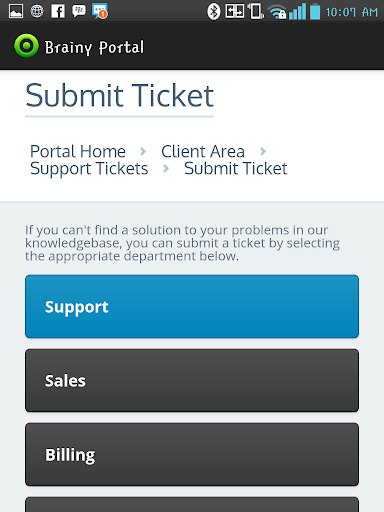Choose the Sales department button
This screenshot has width=384, height=512.
pos(192,380)
